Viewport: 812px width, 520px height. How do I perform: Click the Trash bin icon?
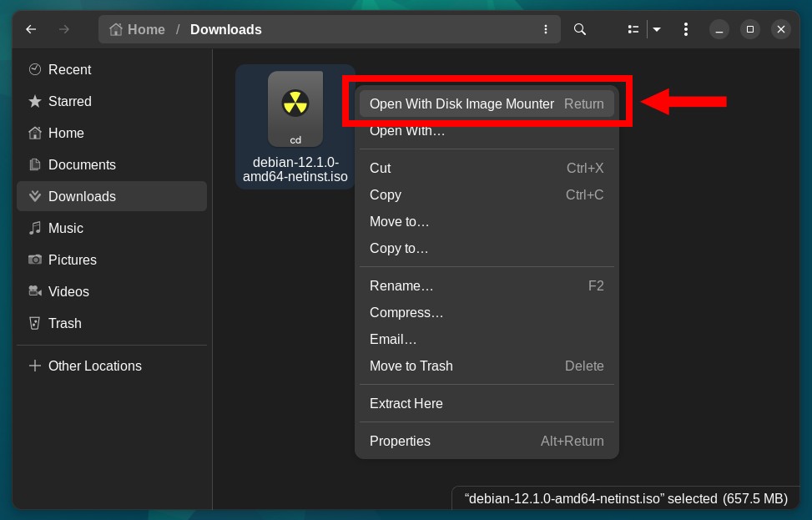coord(35,323)
